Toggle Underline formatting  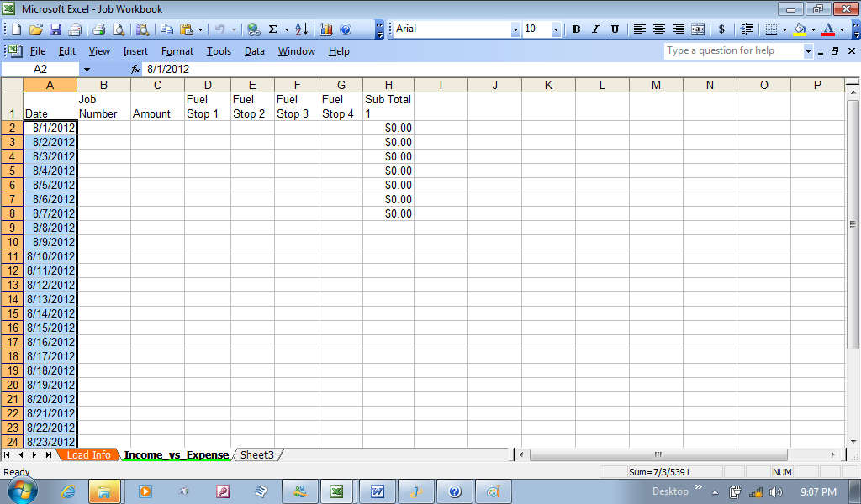[x=615, y=29]
